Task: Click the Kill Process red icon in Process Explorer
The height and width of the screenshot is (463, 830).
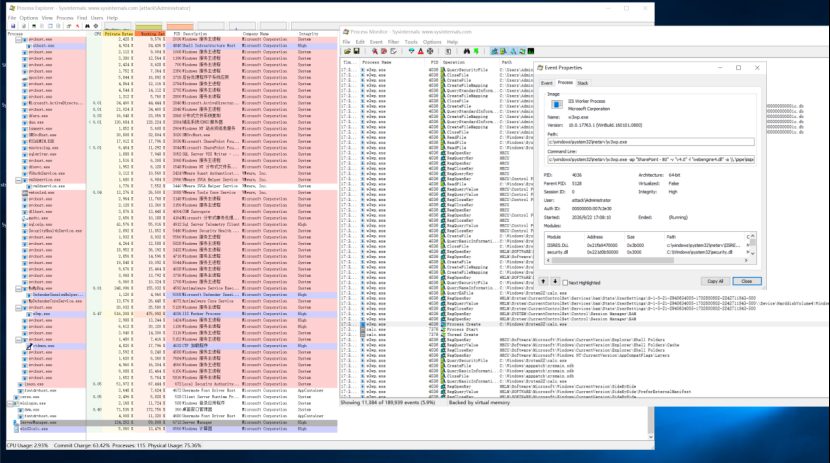Action: point(77,26)
